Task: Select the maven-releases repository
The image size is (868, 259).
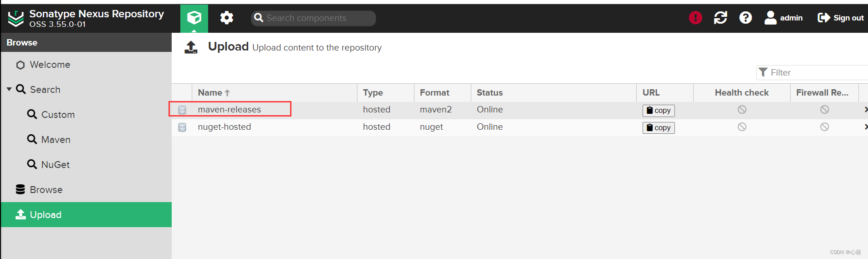Action: 230,110
